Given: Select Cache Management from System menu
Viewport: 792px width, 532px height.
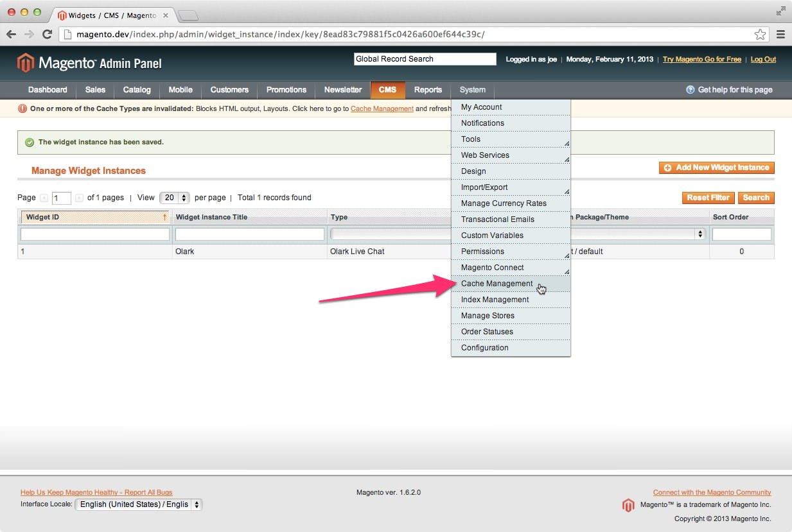Looking at the screenshot, I should click(x=497, y=284).
